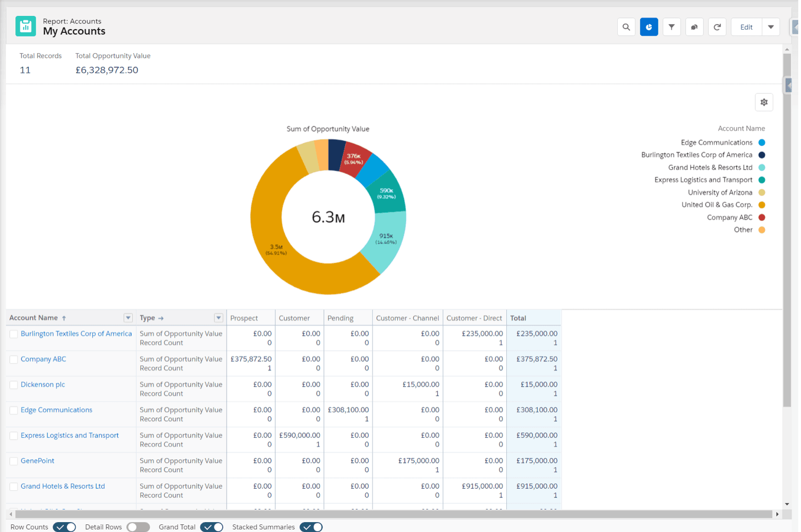Turn off the Row Counts toggle
The height and width of the screenshot is (532, 801).
tap(64, 527)
